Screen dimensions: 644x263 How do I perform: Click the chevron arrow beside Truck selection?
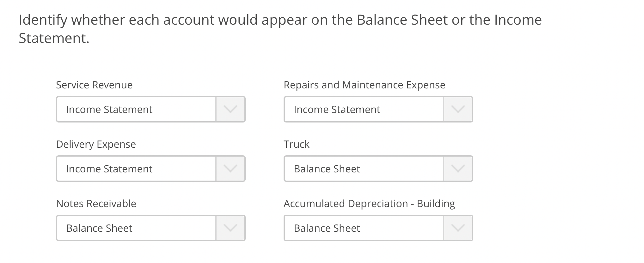click(457, 169)
